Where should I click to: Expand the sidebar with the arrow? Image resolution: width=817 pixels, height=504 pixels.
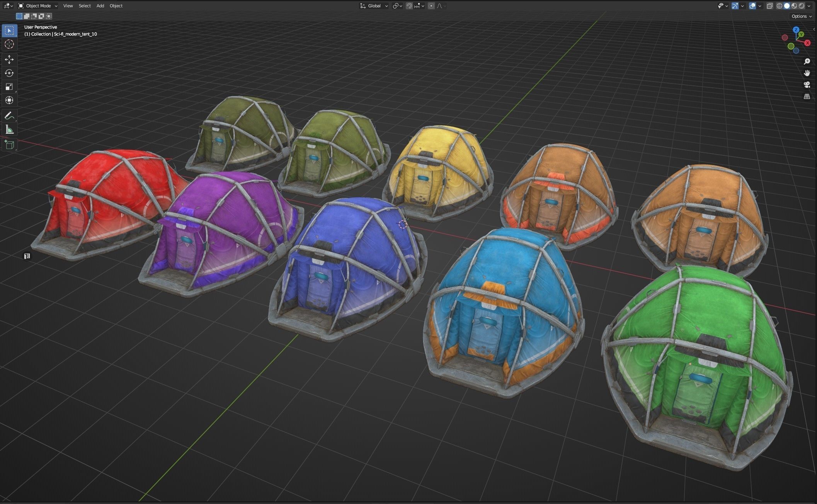(x=814, y=29)
